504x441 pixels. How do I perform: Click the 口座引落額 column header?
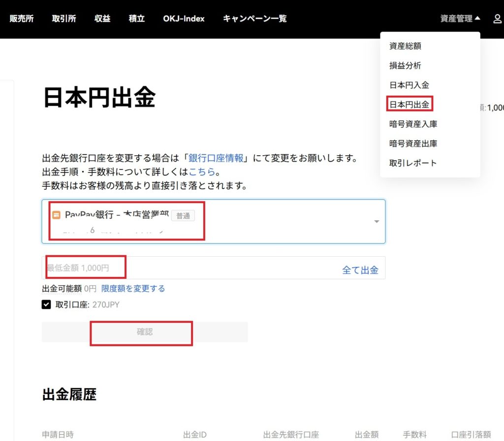pyautogui.click(x=471, y=435)
